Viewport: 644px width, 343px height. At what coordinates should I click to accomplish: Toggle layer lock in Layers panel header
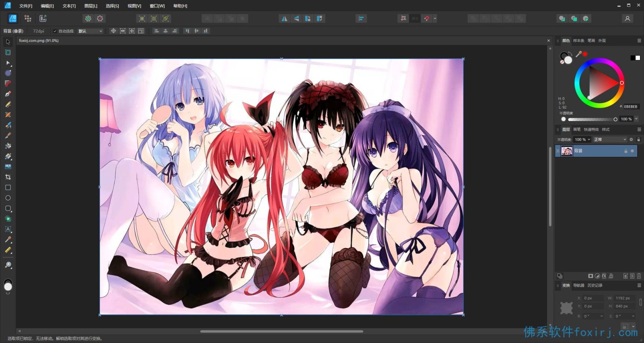point(639,140)
